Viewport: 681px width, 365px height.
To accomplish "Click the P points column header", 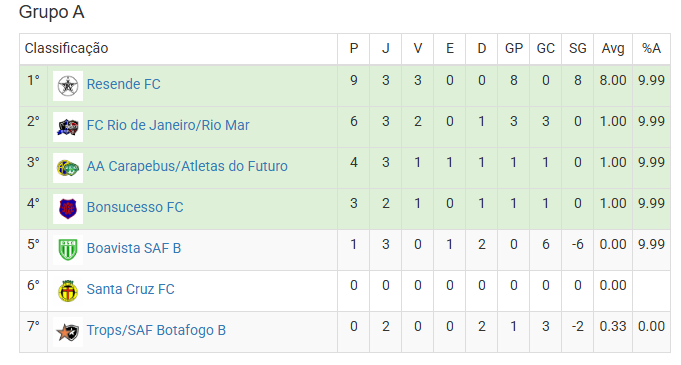I will [x=354, y=48].
